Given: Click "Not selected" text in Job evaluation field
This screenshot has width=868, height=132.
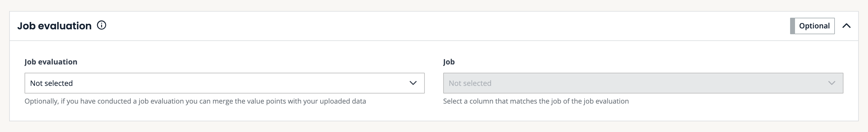Looking at the screenshot, I should coord(51,83).
